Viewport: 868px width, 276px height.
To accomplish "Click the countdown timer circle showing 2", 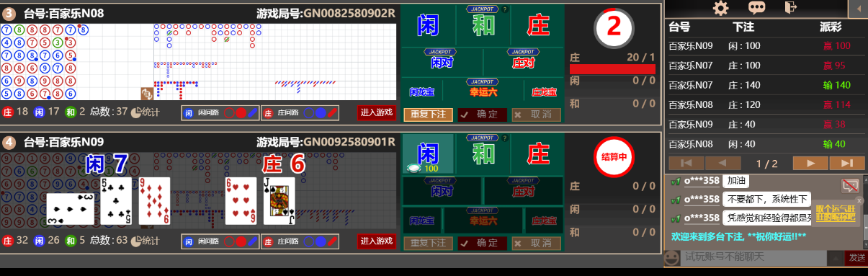I will [x=614, y=27].
